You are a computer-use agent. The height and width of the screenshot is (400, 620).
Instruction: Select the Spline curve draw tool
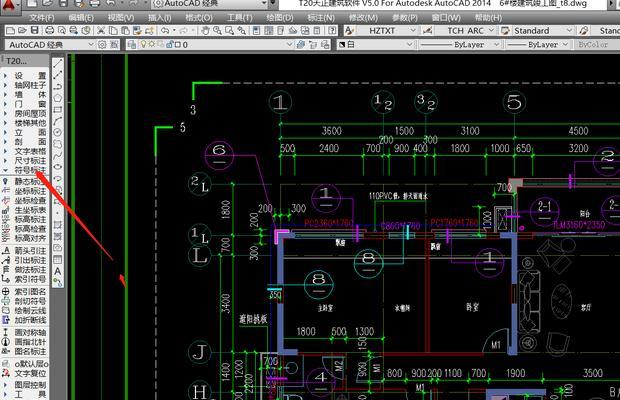[58, 155]
